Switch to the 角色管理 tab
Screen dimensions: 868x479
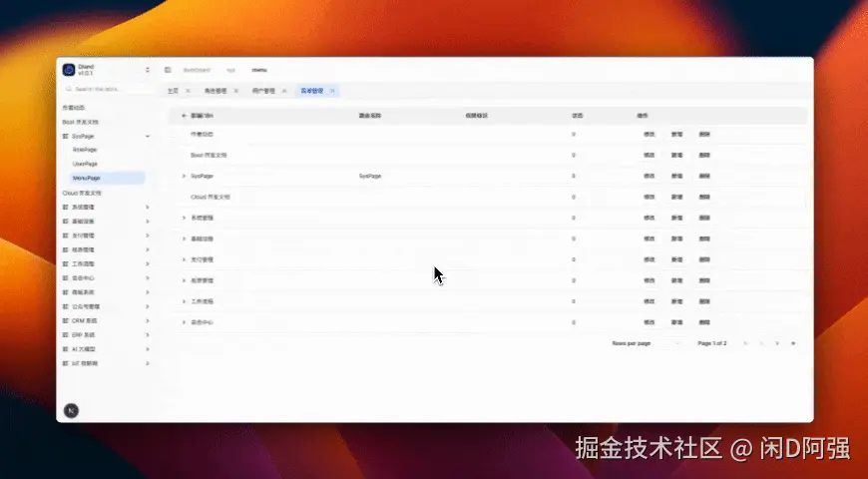click(x=216, y=91)
